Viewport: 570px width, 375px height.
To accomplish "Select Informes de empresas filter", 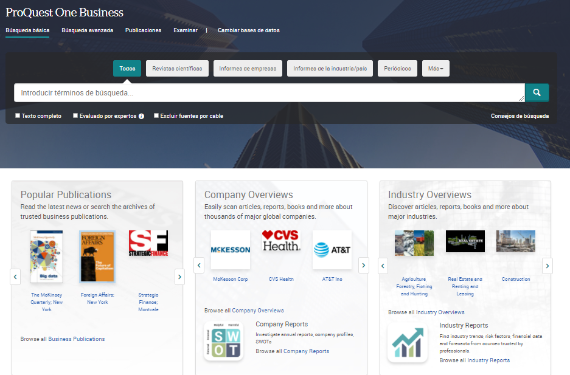I will 248,68.
